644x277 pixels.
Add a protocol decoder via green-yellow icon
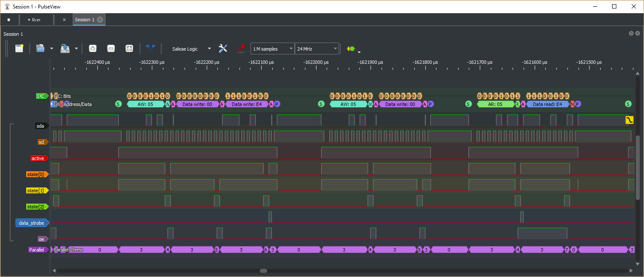(x=350, y=49)
